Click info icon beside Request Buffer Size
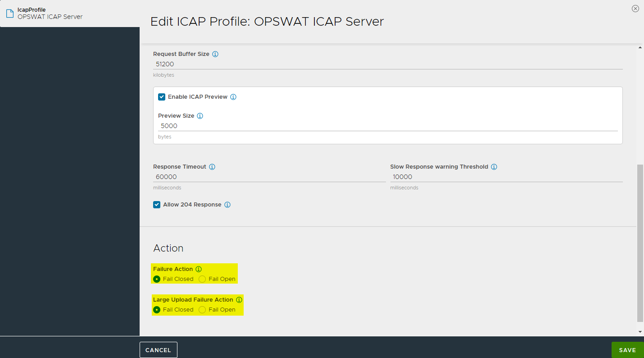 coord(215,54)
